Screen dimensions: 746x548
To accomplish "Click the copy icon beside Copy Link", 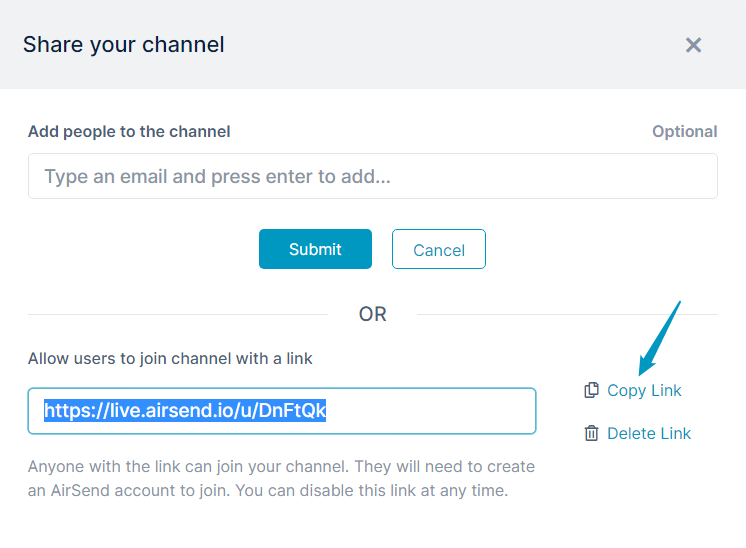I will coord(591,390).
